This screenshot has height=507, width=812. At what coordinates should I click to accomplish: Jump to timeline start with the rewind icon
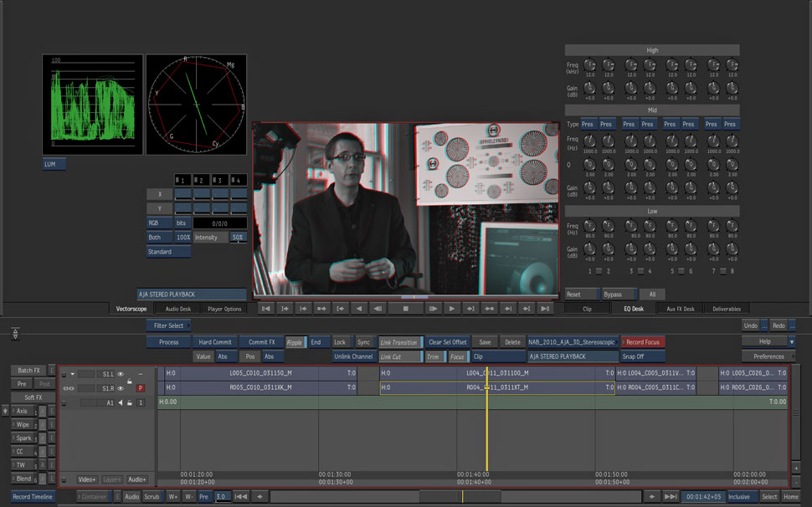coord(240,497)
